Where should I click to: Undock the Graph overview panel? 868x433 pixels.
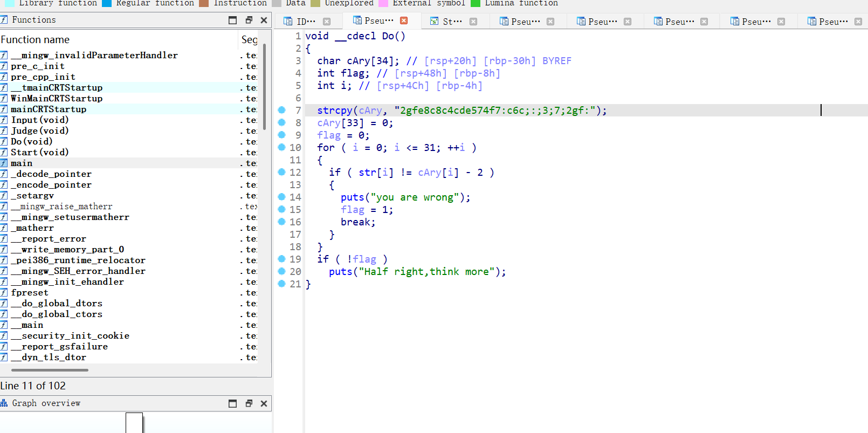coord(249,403)
